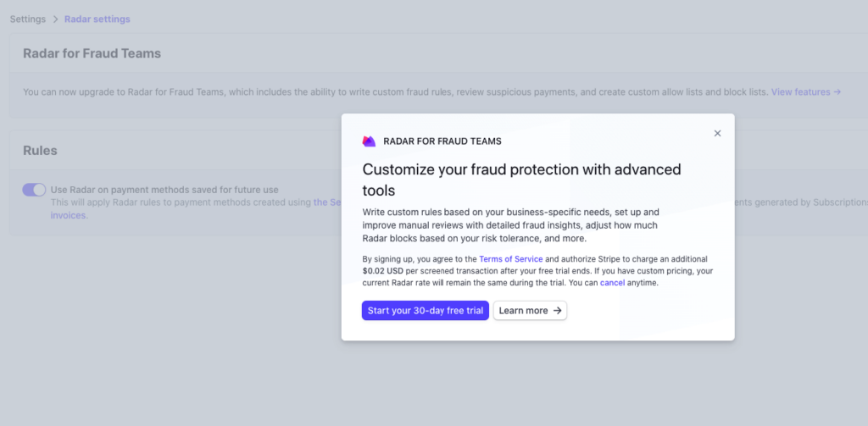Image resolution: width=868 pixels, height=426 pixels.
Task: Go to Settings in the breadcrumb
Action: (28, 19)
